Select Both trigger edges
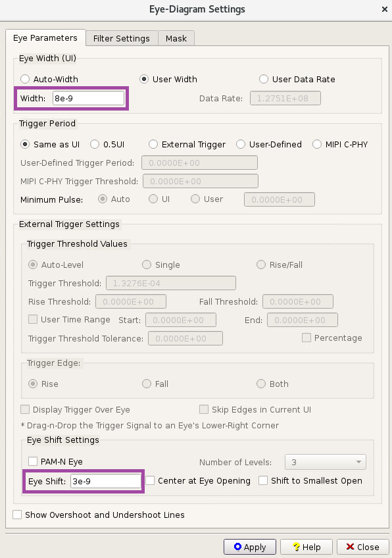392x558 pixels. (261, 384)
